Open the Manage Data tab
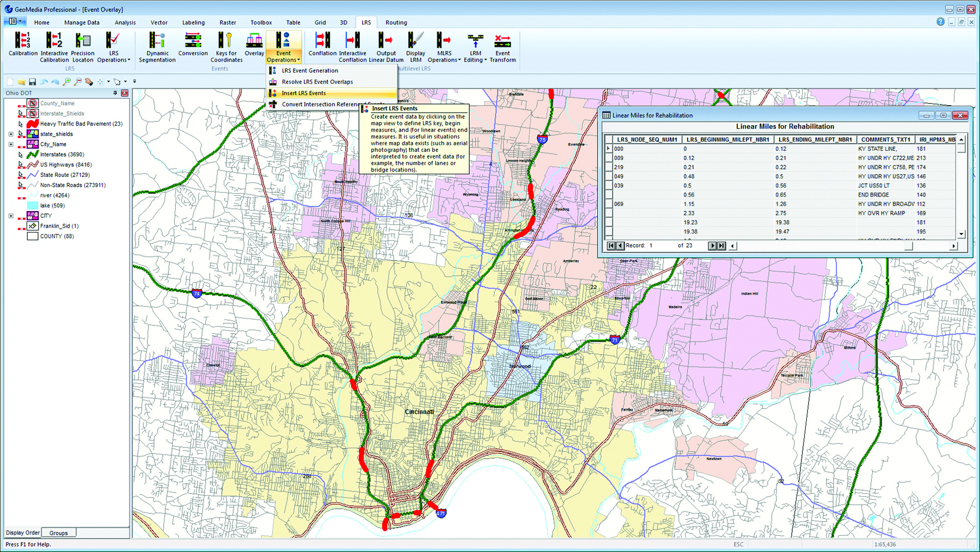Viewport: 980px width, 552px height. click(82, 22)
